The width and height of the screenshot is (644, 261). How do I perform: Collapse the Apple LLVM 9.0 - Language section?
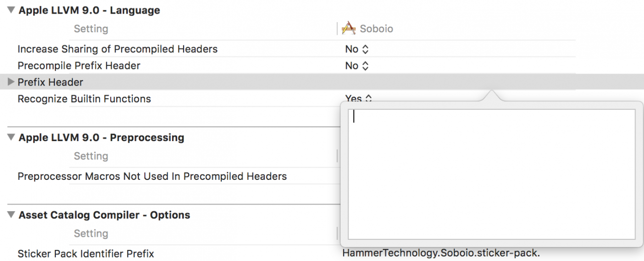(x=11, y=10)
